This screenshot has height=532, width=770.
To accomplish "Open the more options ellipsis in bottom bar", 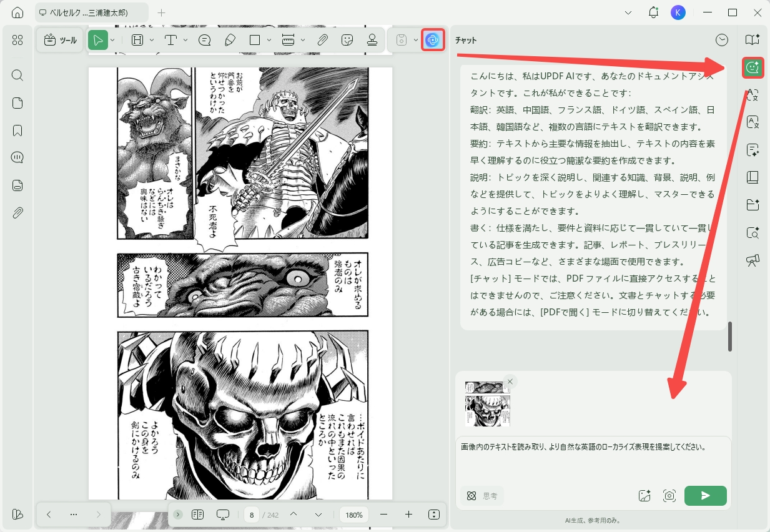I will pyautogui.click(x=74, y=515).
